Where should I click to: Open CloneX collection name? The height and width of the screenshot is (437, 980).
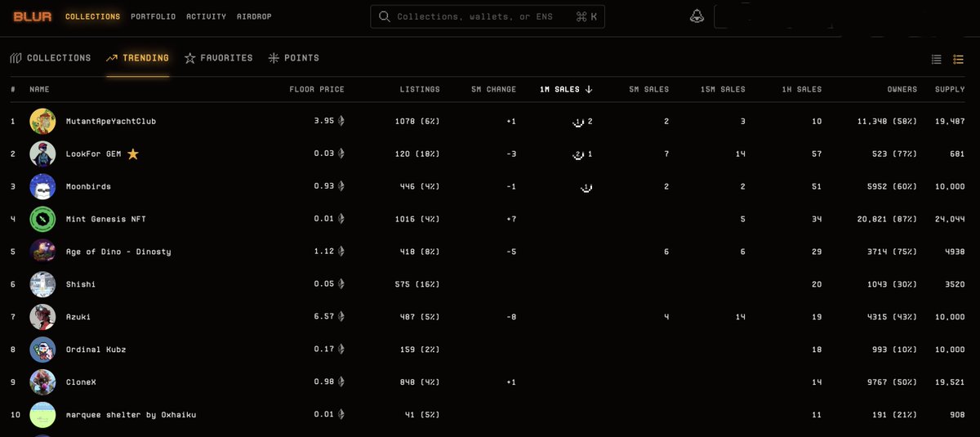tap(82, 382)
